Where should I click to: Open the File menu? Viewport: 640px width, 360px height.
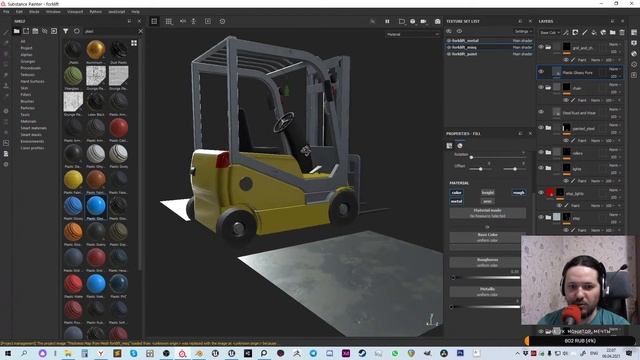(x=6, y=12)
